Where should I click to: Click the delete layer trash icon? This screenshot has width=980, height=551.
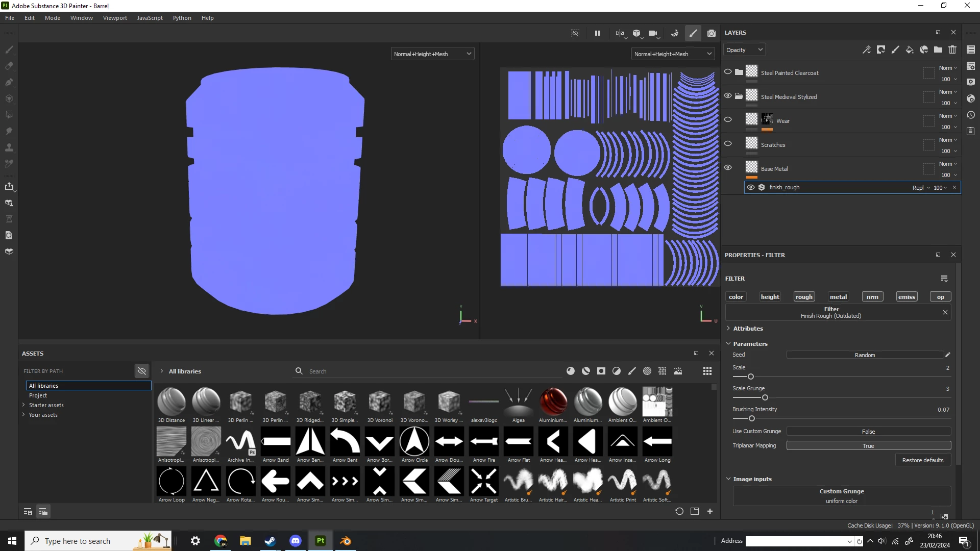click(952, 49)
